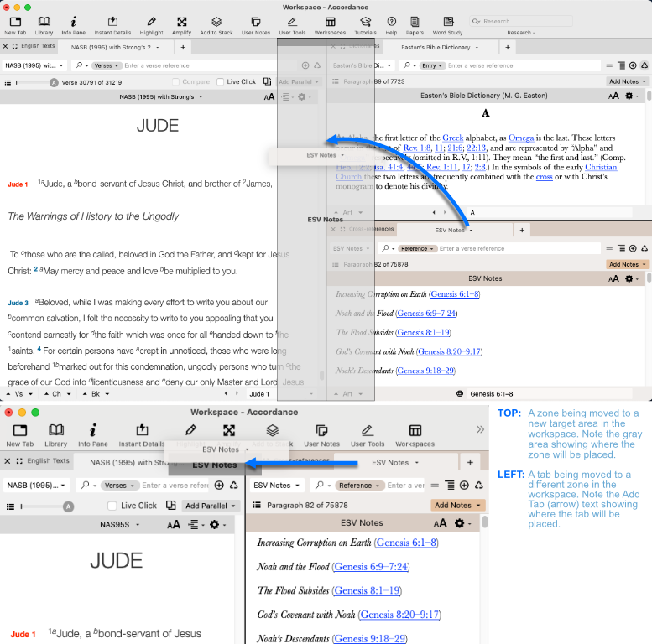Click the Amplify icon in top toolbar
Viewport: 652px width, 644px height.
tap(181, 24)
